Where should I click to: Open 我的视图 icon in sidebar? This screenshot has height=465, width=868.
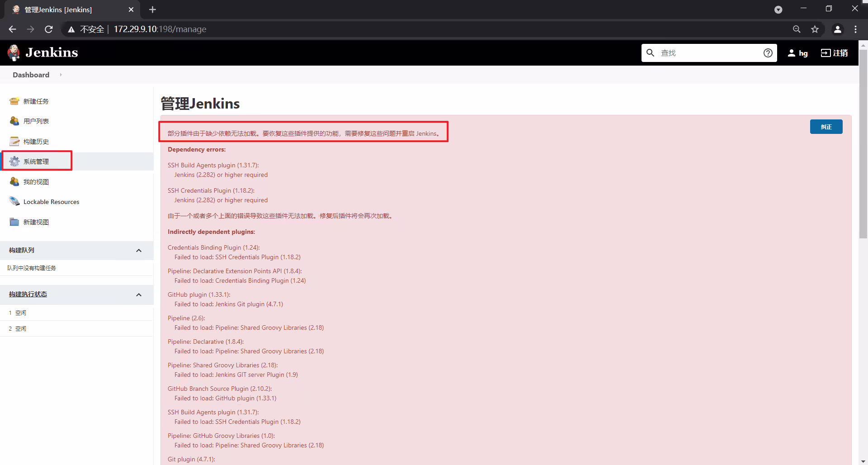14,181
